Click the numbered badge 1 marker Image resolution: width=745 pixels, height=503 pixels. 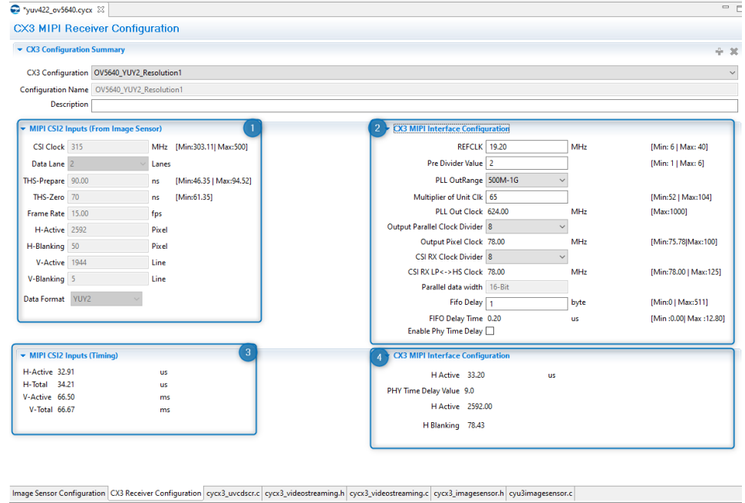[x=253, y=128]
